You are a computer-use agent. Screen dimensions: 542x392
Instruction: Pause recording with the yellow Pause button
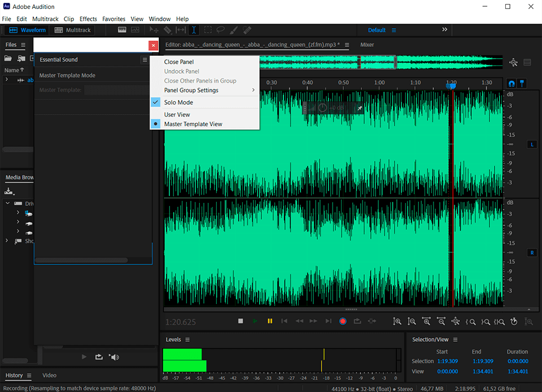(270, 321)
